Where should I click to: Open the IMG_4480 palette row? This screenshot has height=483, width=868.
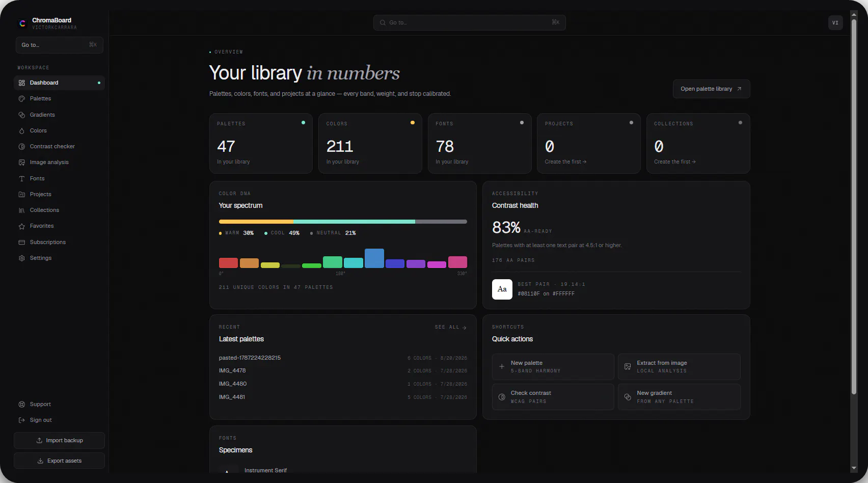[343, 384]
